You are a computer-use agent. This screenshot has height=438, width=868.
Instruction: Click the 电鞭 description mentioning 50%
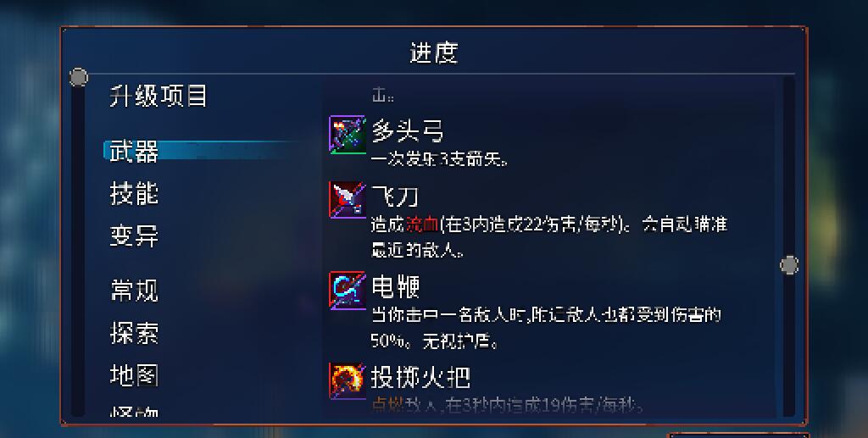click(546, 328)
